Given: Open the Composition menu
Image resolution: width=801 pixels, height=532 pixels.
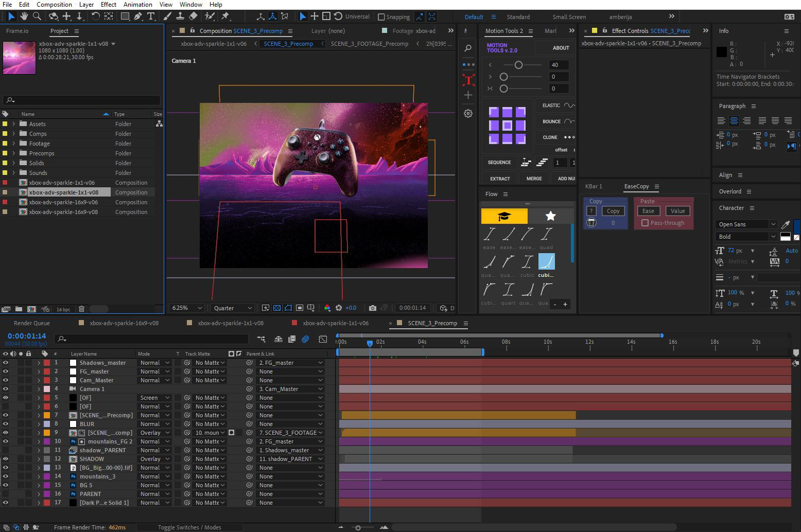Looking at the screenshot, I should [x=54, y=5].
